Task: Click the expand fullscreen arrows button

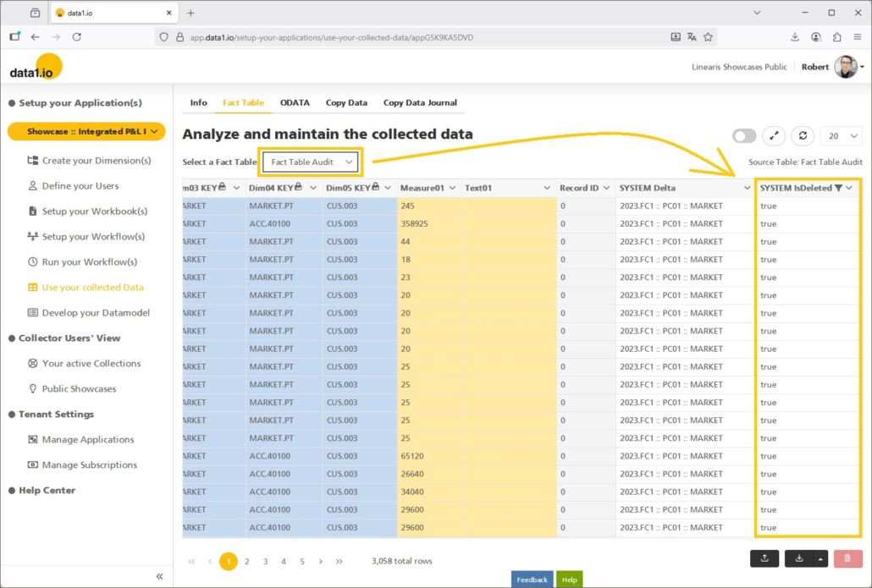Action: coord(774,136)
